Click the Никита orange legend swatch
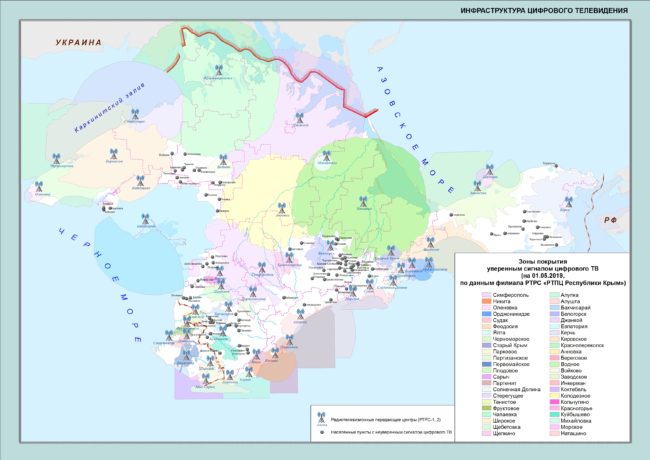The height and width of the screenshot is (460, 650). pos(486,301)
